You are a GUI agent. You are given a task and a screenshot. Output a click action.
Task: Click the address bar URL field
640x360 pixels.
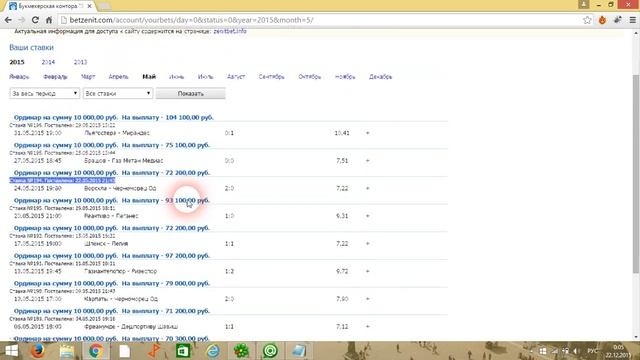[318, 20]
